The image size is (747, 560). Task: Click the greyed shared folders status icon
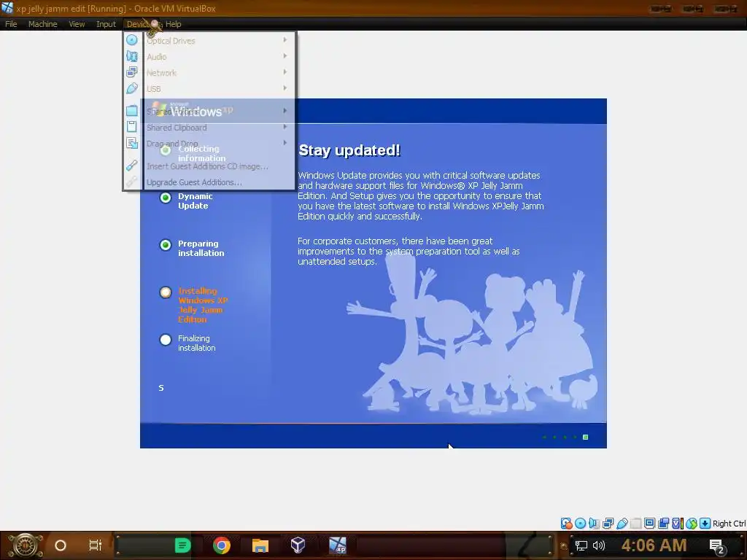click(635, 524)
